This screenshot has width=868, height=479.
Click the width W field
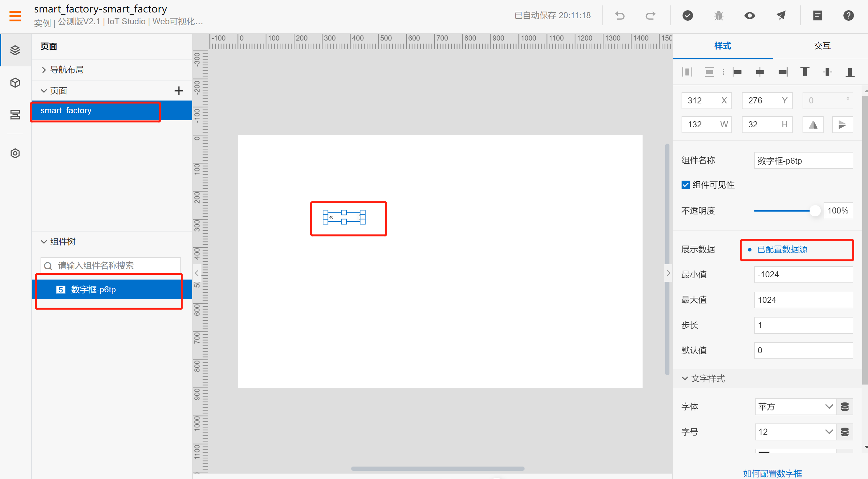pyautogui.click(x=706, y=125)
